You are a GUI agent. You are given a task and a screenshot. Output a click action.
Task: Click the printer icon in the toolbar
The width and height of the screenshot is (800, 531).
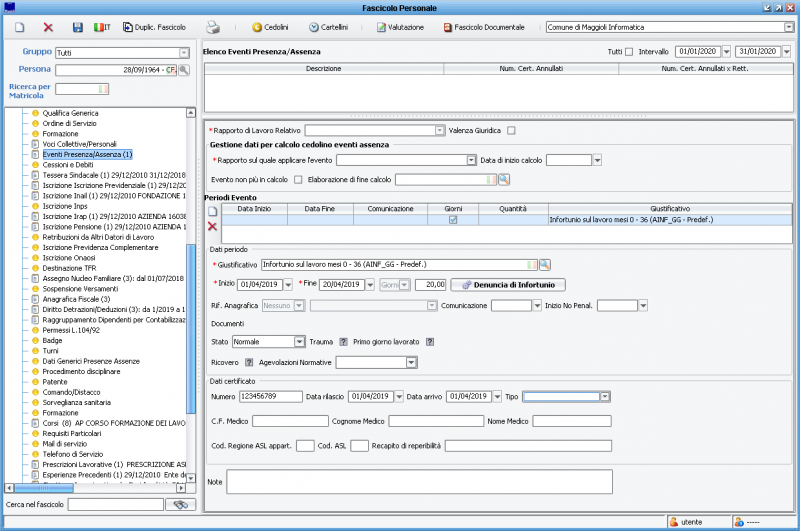point(213,27)
